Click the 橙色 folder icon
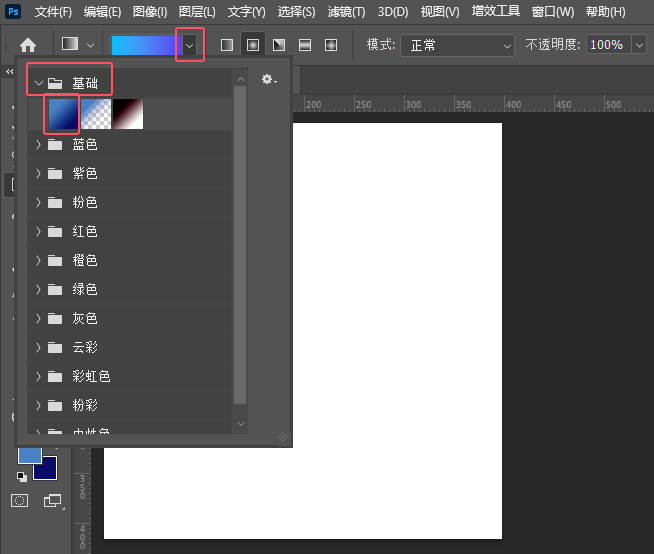 [x=55, y=261]
